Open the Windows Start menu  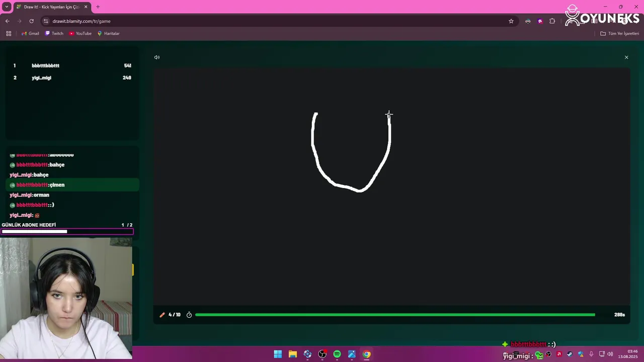(278, 354)
